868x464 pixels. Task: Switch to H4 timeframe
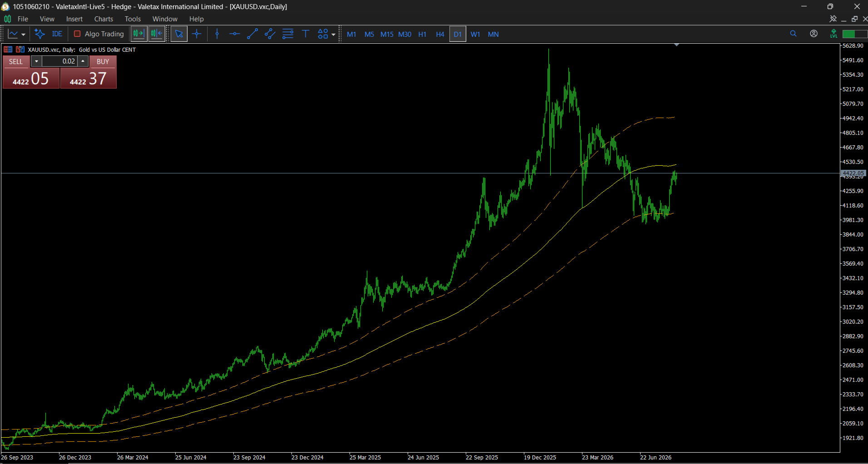[440, 35]
